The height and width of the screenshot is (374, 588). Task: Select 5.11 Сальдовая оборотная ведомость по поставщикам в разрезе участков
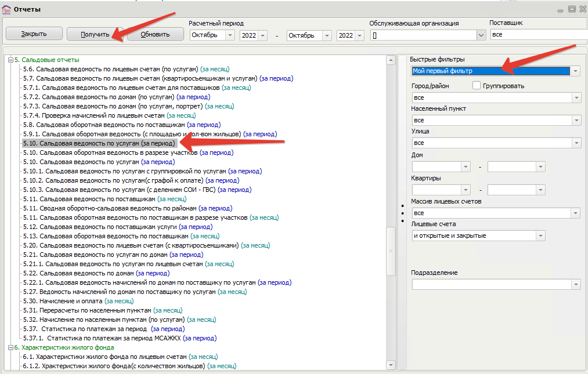pos(151,217)
